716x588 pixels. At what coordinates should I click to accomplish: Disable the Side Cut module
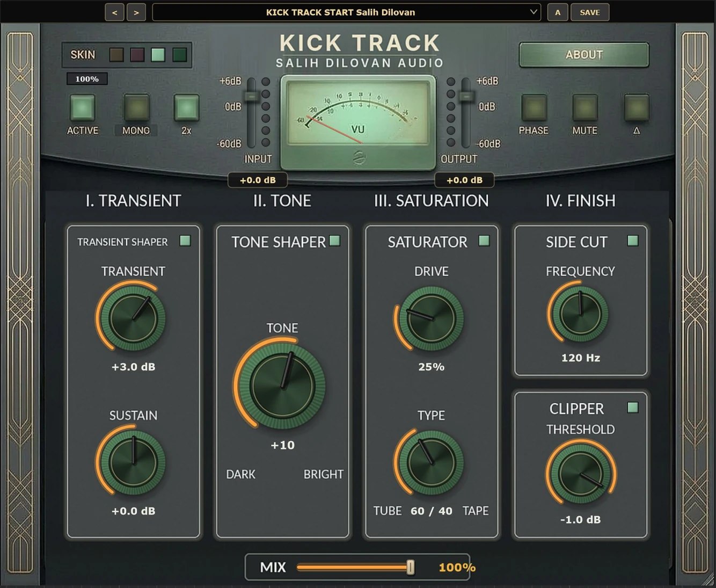[633, 241]
